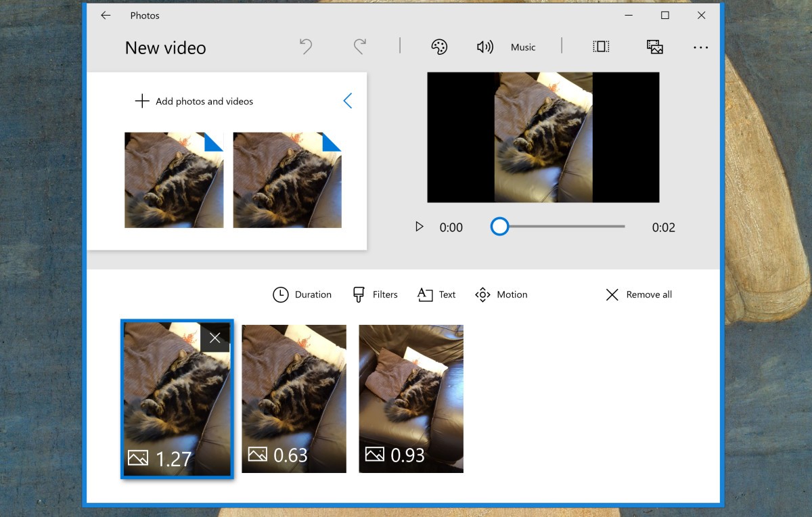Open the aspect ratio icon on toolbar
This screenshot has width=812, height=517.
point(601,47)
